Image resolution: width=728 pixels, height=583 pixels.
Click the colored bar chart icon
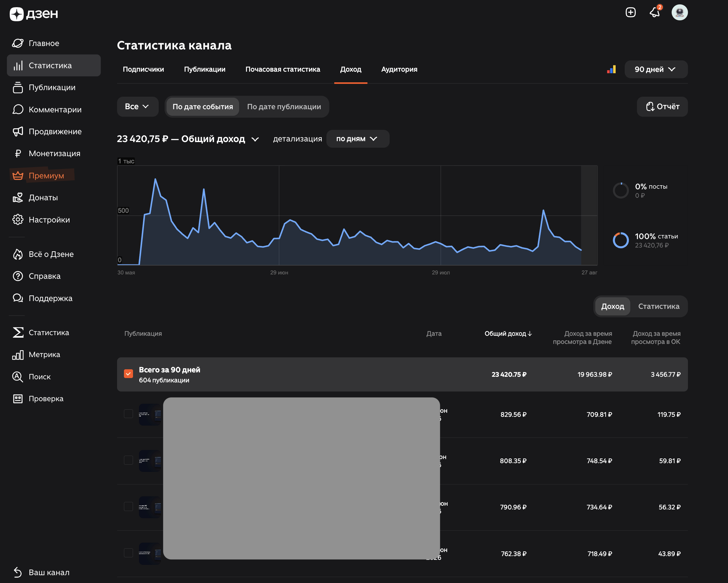point(611,69)
